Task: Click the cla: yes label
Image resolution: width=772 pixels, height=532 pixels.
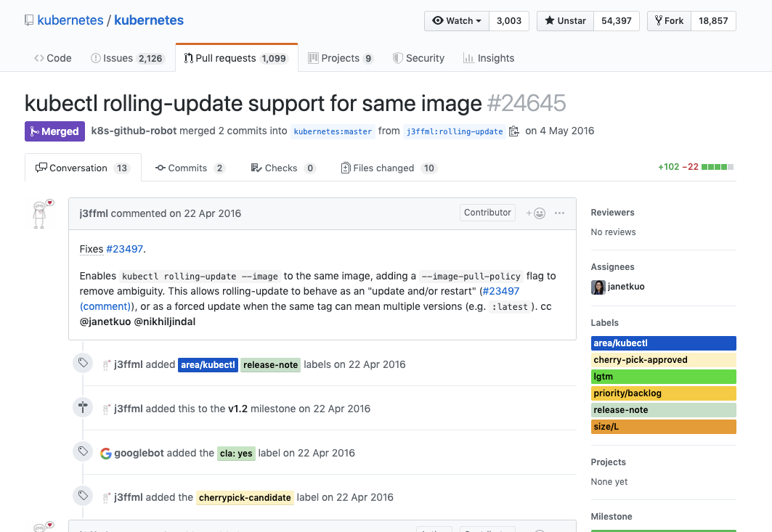Action: (236, 454)
